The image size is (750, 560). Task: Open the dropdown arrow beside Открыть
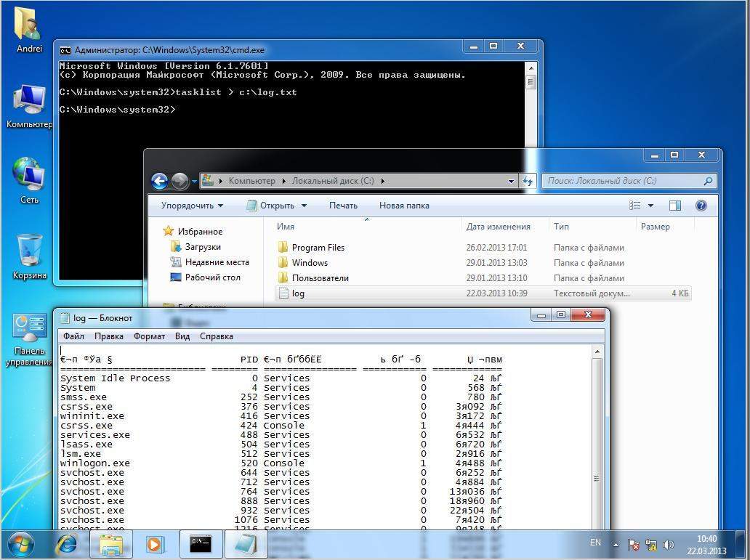click(304, 206)
